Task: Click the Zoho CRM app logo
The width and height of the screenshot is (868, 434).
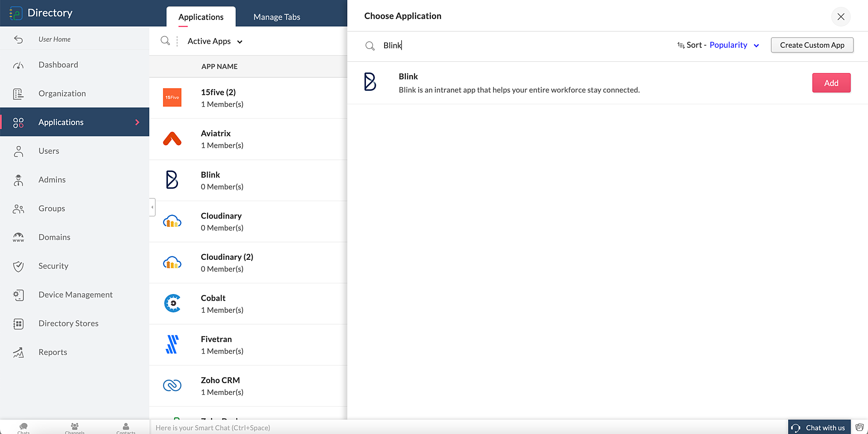Action: pyautogui.click(x=172, y=385)
